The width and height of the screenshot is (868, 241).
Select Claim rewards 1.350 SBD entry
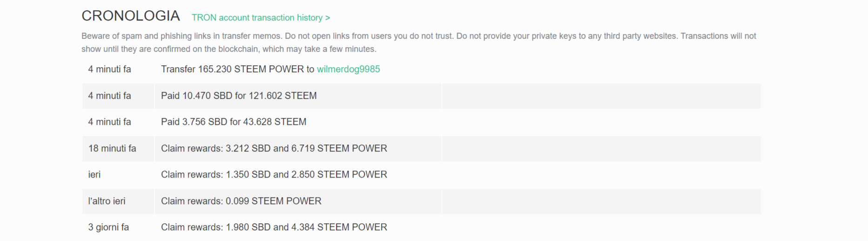[274, 174]
